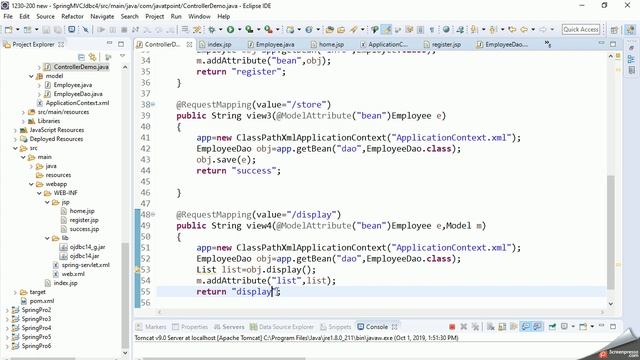Screen dimensions: 640x360
Task: Collapse the model package tree node
Action: [31, 76]
